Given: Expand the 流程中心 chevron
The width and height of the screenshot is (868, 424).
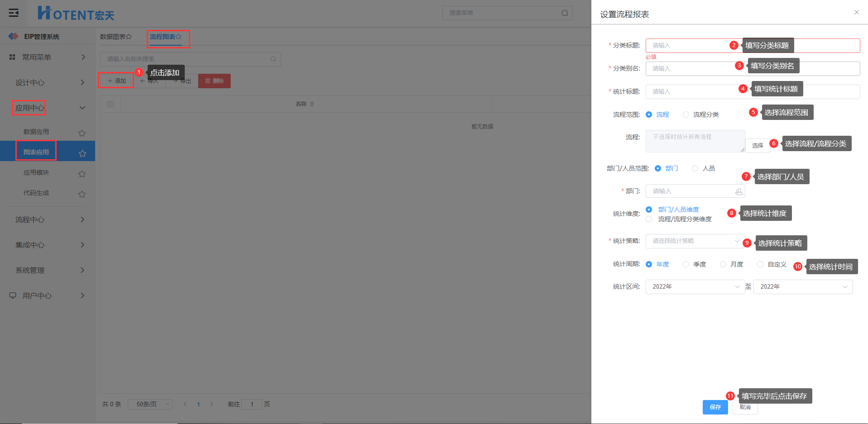Looking at the screenshot, I should pyautogui.click(x=82, y=219).
